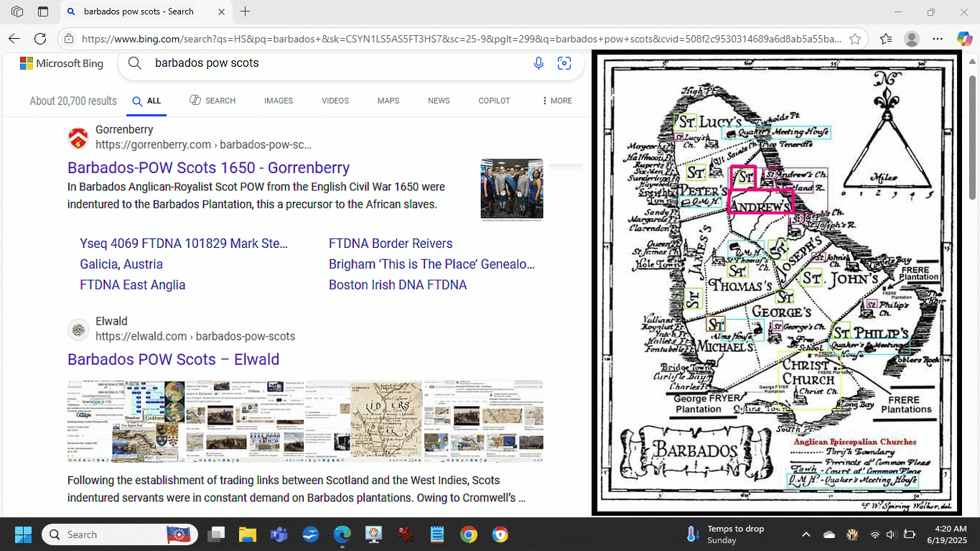980x551 pixels.
Task: Open File Explorer from the taskbar
Action: (247, 534)
